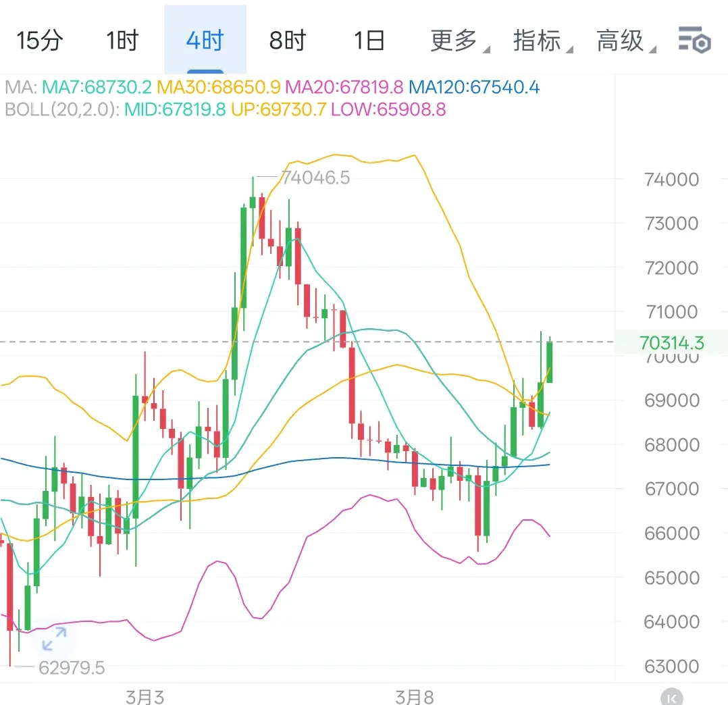Image resolution: width=728 pixels, height=705 pixels.
Task: Switch chart to 8时 timeframe
Action: pos(288,41)
